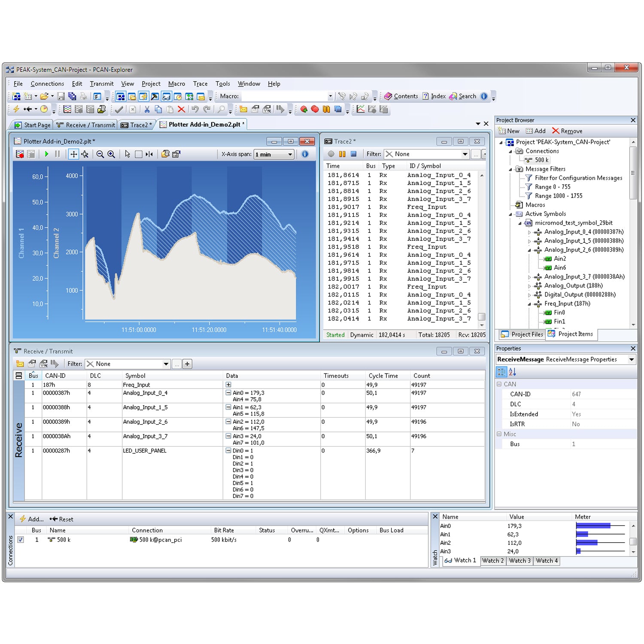Select the arrow pointer tool in Plotter

128,154
